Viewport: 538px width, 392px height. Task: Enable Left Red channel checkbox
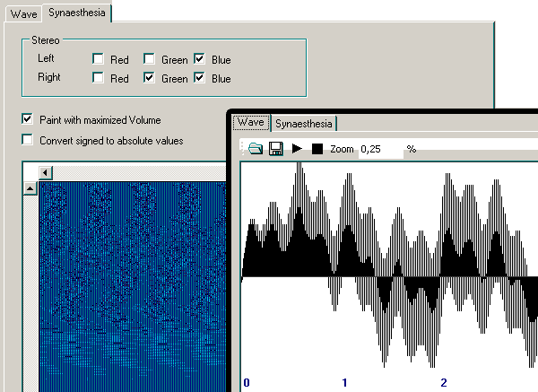click(x=98, y=58)
